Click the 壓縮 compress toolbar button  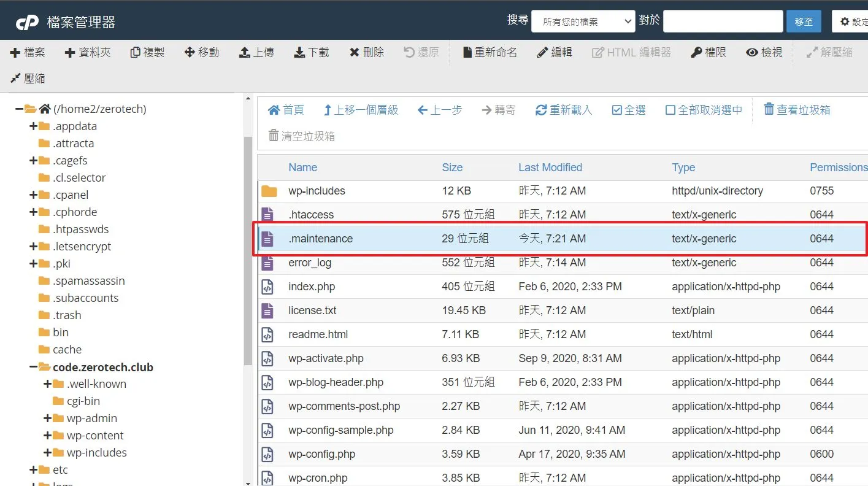(28, 79)
